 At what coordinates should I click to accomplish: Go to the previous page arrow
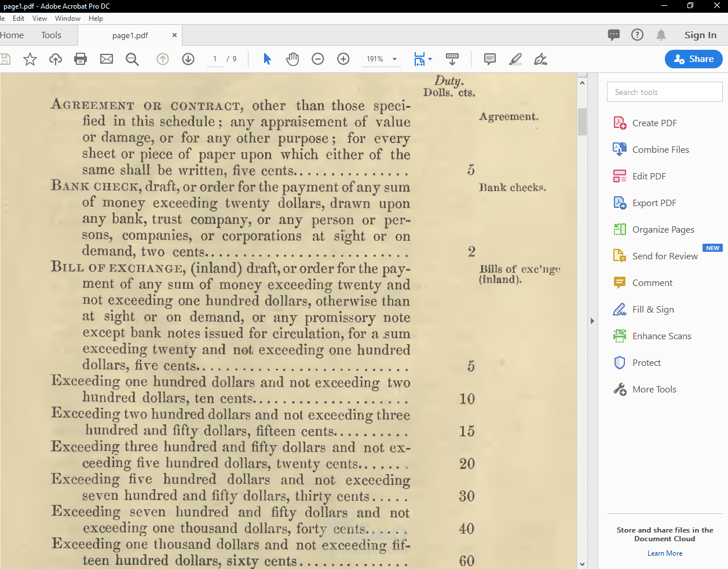pos(163,59)
